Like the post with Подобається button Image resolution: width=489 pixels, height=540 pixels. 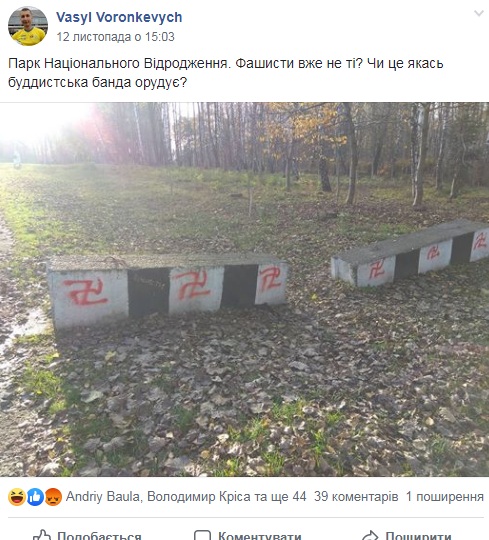(x=87, y=535)
